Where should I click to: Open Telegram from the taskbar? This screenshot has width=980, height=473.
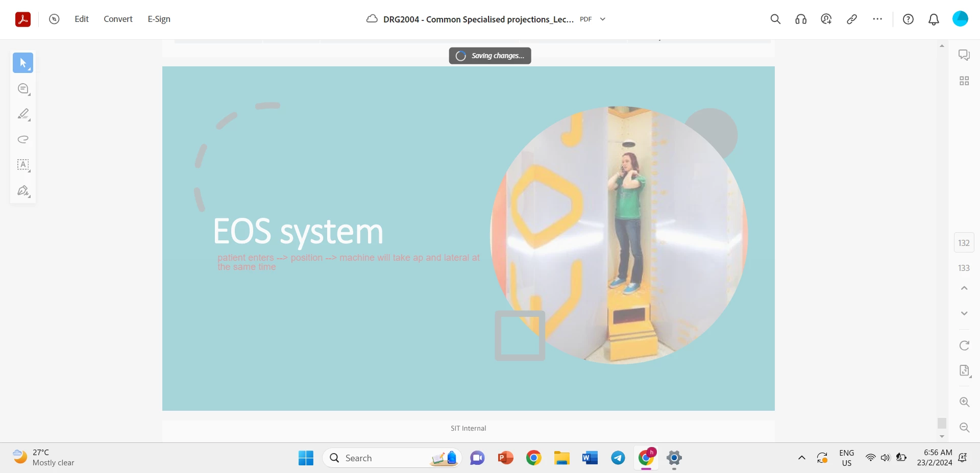point(618,458)
